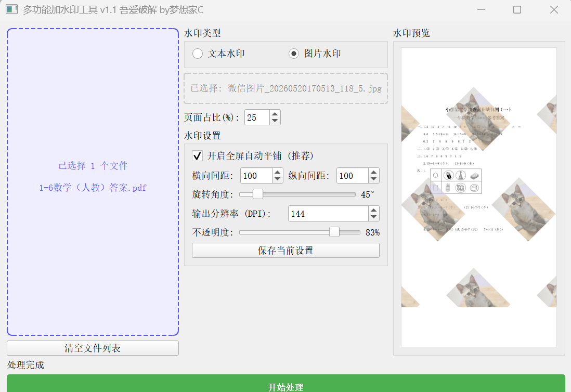Click the 横向间距 value field
This screenshot has width=571, height=392.
256,176
